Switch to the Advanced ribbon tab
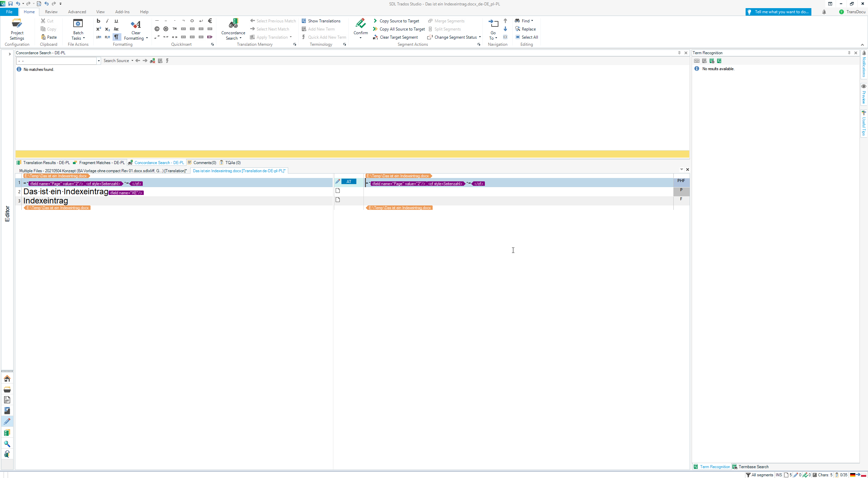Image resolution: width=868 pixels, height=478 pixels. point(77,12)
